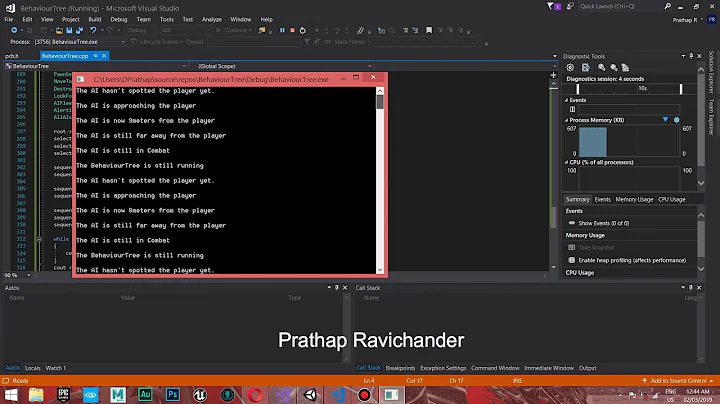
Task: Collapse the Events graph section
Action: click(x=566, y=100)
